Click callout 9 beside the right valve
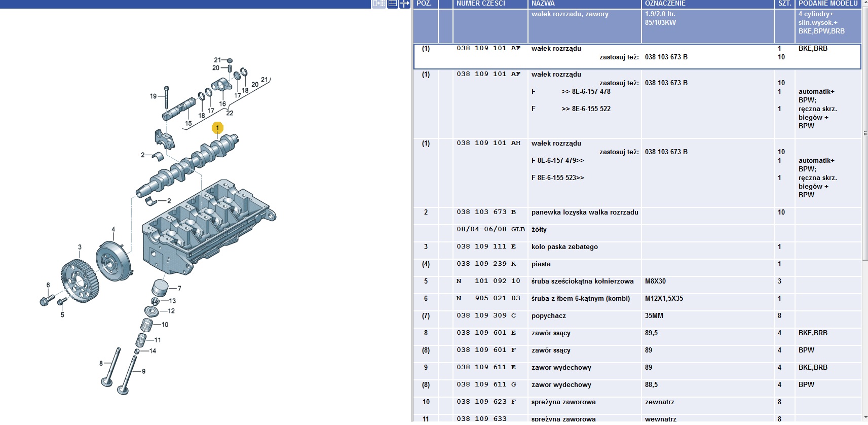 [x=144, y=371]
